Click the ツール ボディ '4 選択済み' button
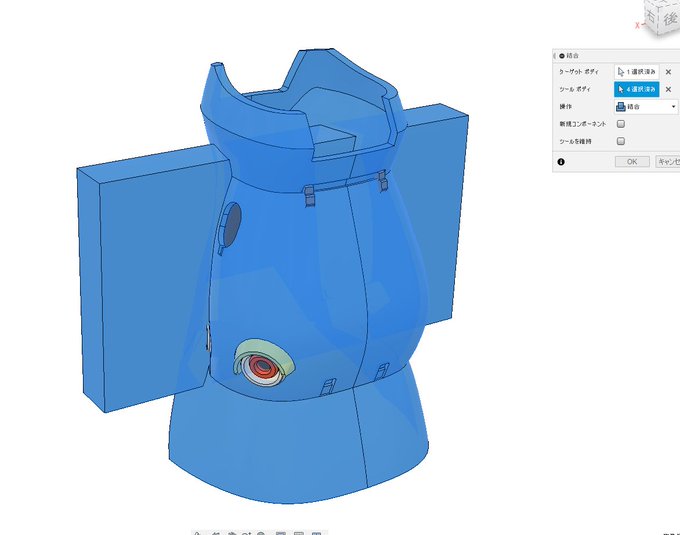 click(637, 89)
